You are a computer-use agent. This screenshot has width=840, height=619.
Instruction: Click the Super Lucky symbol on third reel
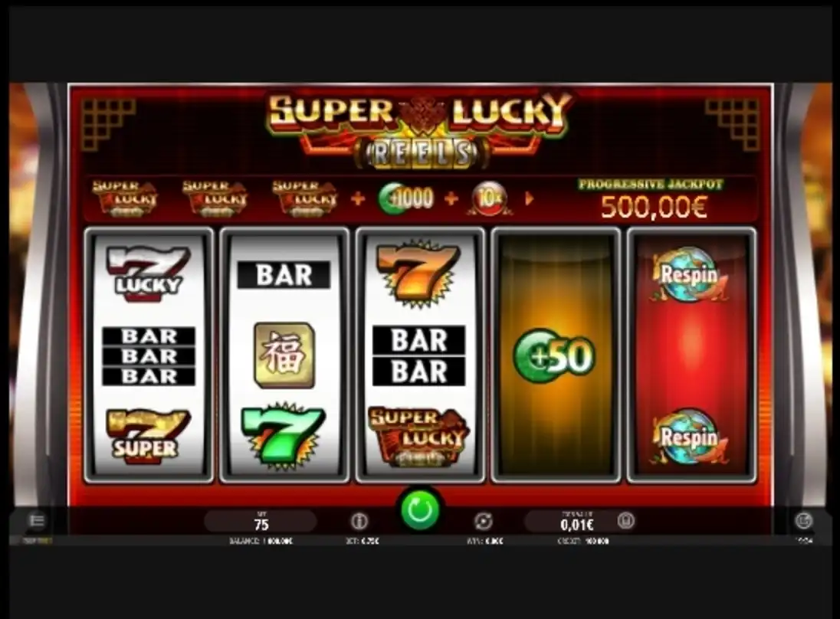pos(419,437)
